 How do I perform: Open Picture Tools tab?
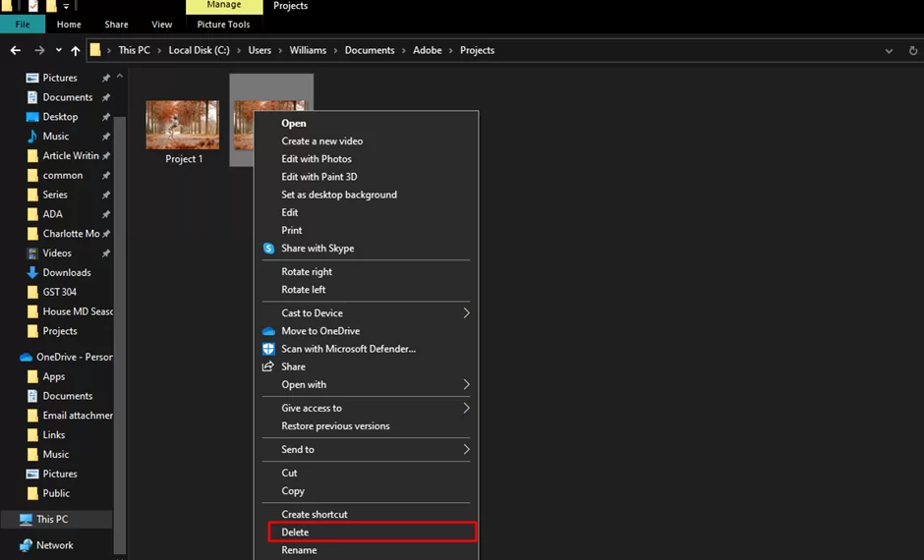pyautogui.click(x=223, y=25)
